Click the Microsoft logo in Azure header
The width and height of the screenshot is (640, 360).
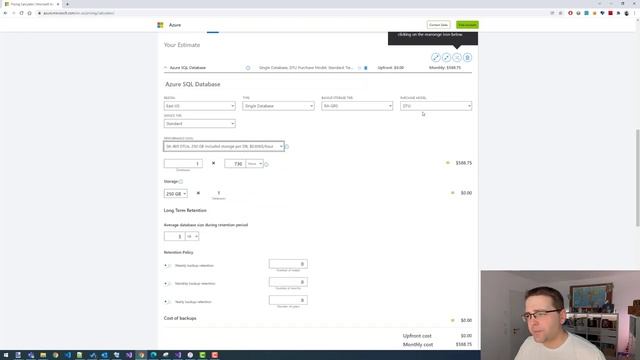tap(160, 25)
